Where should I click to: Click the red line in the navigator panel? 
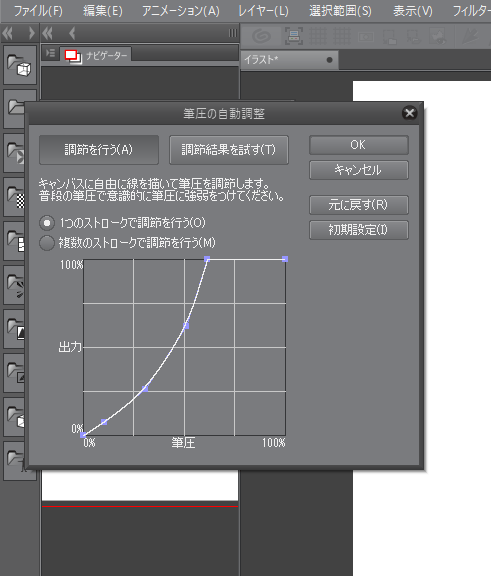tap(140, 507)
